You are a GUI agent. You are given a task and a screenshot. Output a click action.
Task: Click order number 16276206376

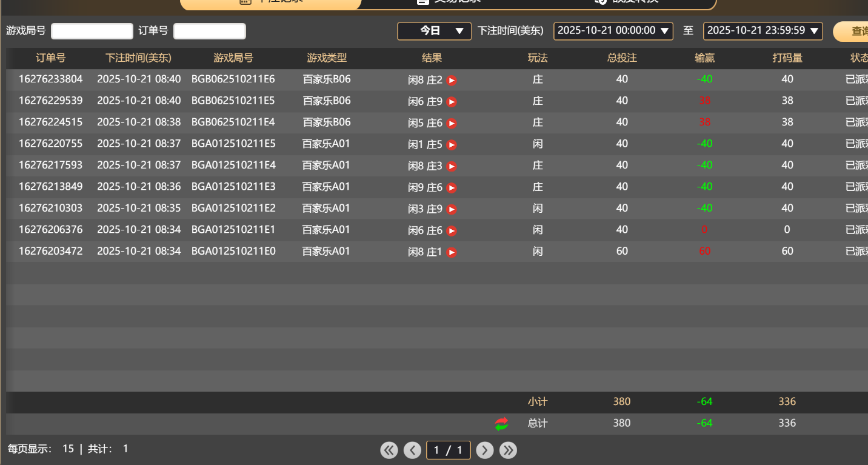click(x=50, y=230)
